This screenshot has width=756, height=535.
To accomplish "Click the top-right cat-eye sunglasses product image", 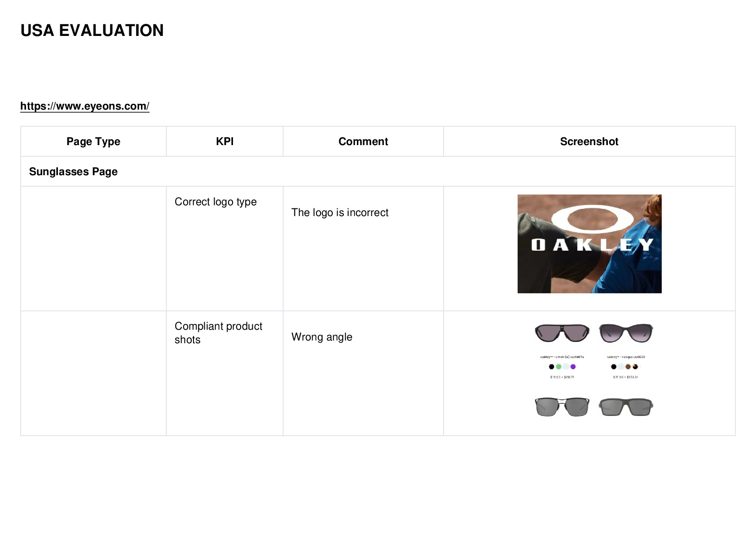I will (x=626, y=333).
